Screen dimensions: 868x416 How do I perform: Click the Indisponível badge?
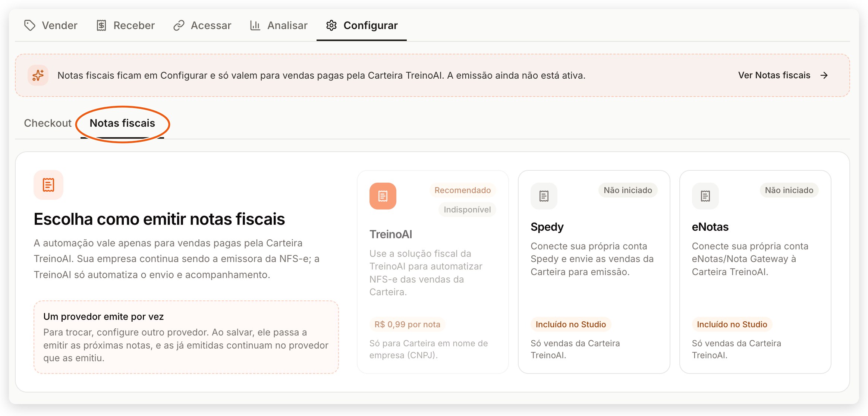[x=467, y=209]
